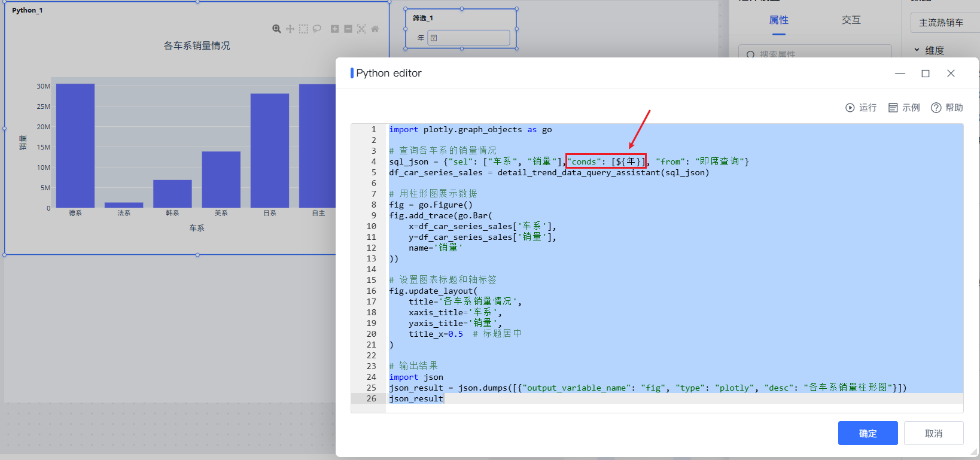The width and height of the screenshot is (980, 460).
Task: Click the 韩系 bar in chart
Action: 172,194
